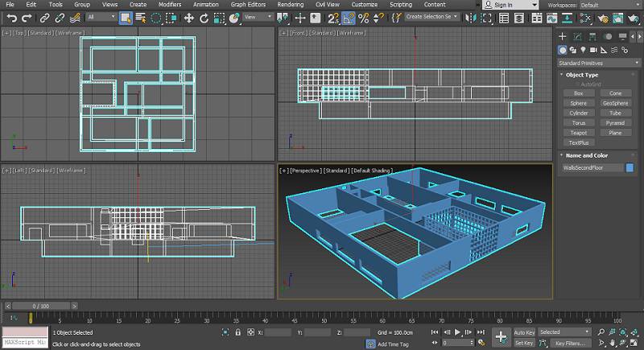
Task: Click Use Pivot Point Center icon
Action: pos(283,18)
